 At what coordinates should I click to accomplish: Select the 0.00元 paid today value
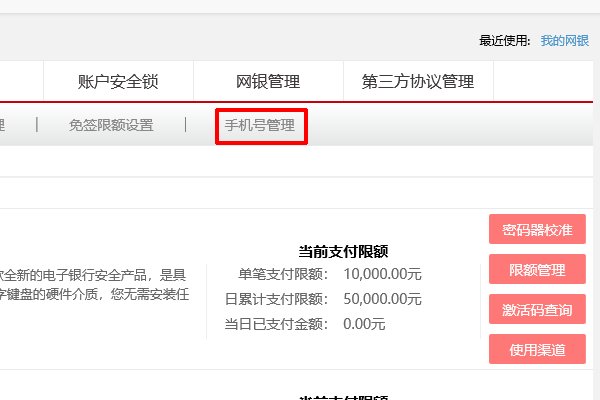click(364, 324)
